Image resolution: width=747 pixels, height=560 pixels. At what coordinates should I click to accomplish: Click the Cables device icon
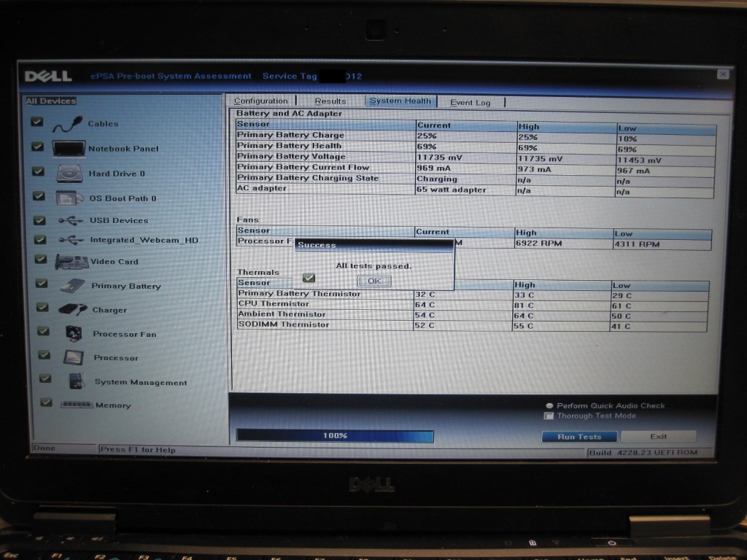point(68,124)
